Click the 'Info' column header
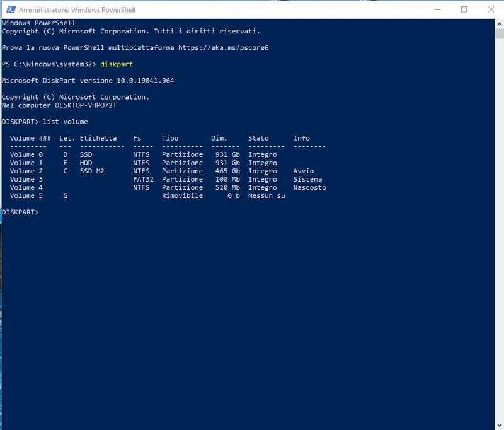This screenshot has width=504, height=430. (x=302, y=138)
